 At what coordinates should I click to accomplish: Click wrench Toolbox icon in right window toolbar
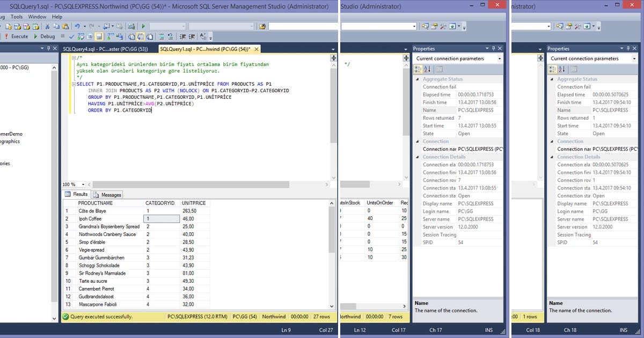coord(577,26)
